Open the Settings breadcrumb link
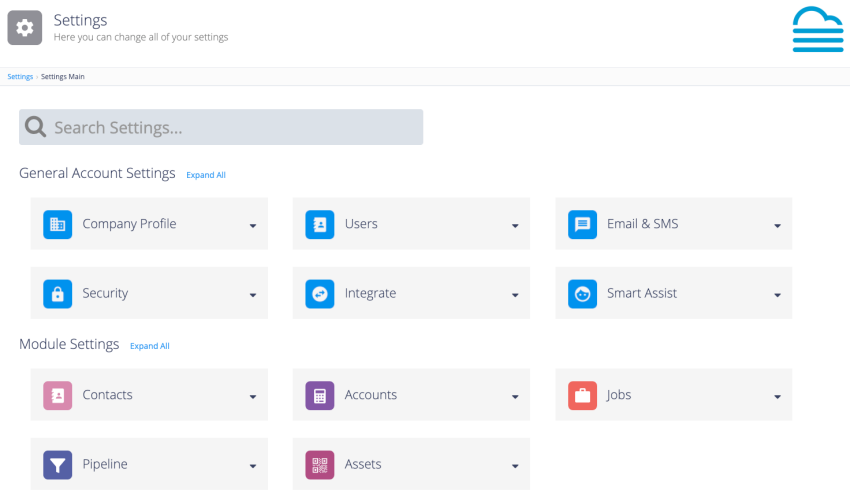Screen dimensions: 850x502 pyautogui.click(x=20, y=76)
